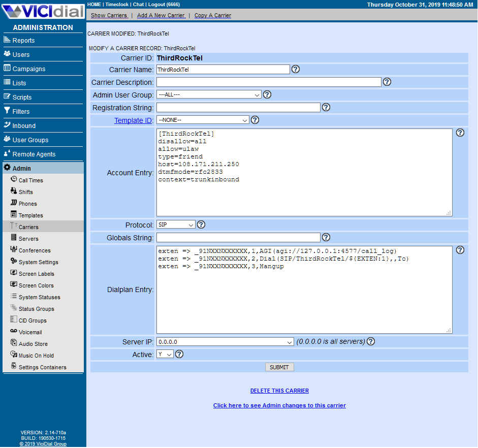Click the VICIdial Group copyright link
Image resolution: width=478 pixels, height=448 pixels.
43,444
